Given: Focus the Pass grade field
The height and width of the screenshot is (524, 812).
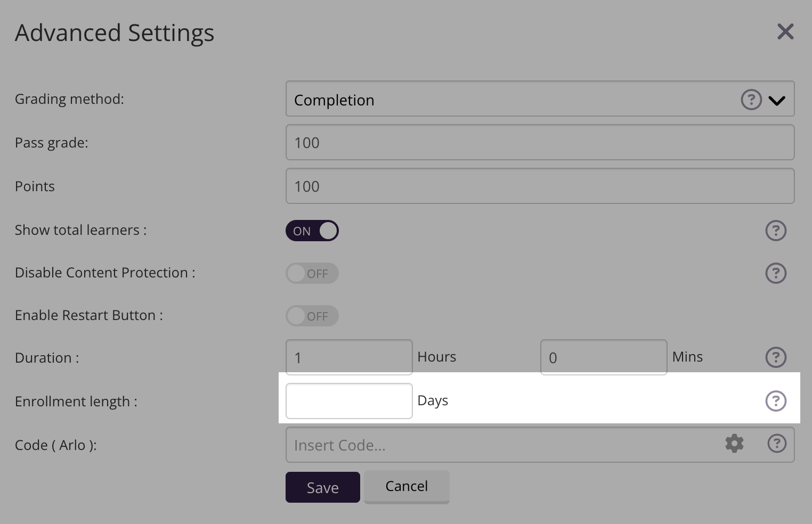Looking at the screenshot, I should click(540, 142).
